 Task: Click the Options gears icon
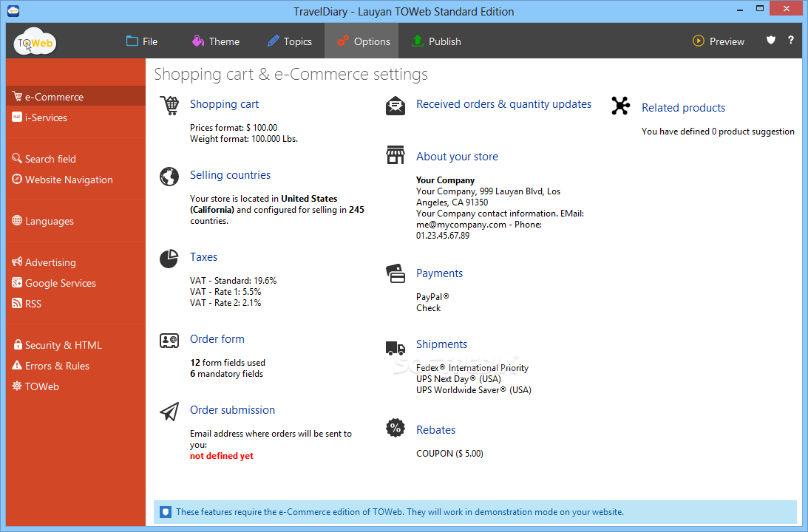coord(343,41)
